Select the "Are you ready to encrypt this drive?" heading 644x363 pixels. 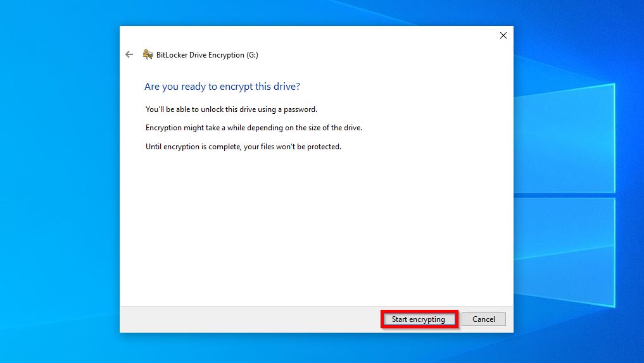(222, 87)
